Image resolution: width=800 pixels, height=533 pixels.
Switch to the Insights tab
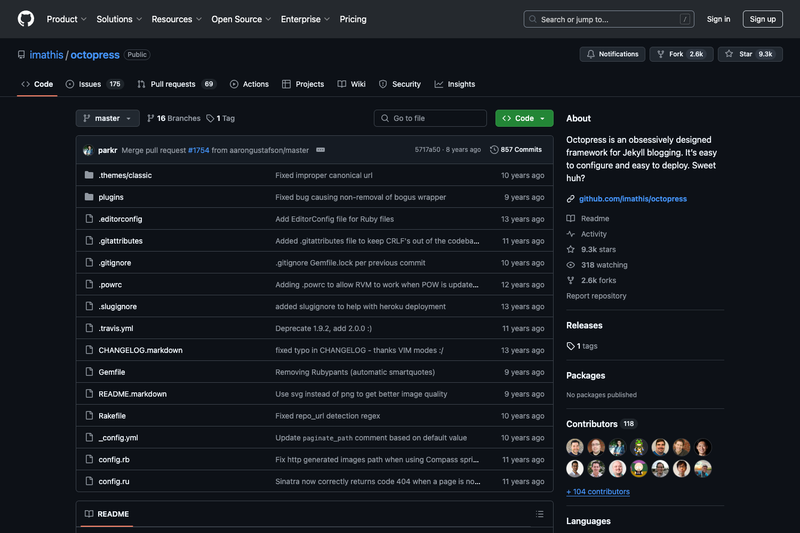tap(455, 84)
